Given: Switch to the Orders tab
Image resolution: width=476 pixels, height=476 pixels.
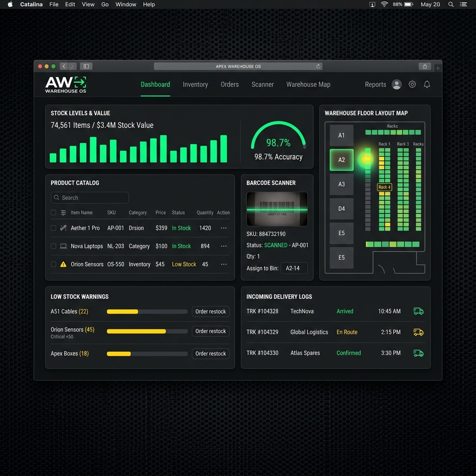Looking at the screenshot, I should click(x=230, y=85).
